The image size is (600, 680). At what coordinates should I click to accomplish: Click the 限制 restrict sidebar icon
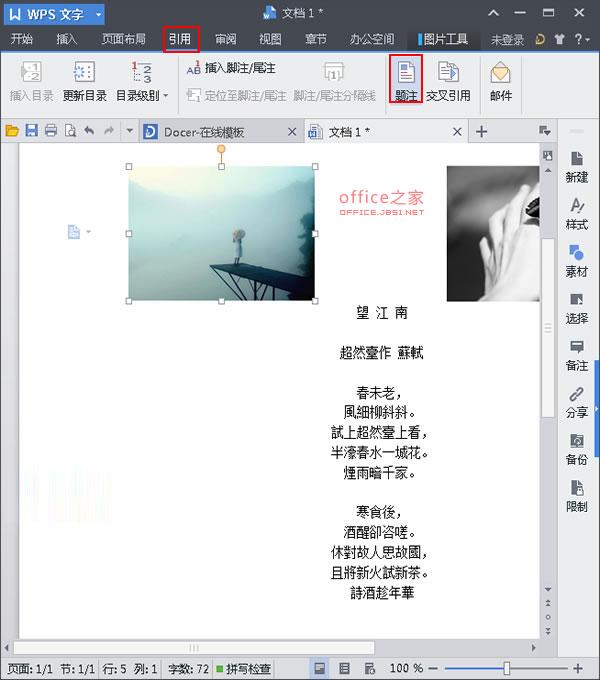576,496
